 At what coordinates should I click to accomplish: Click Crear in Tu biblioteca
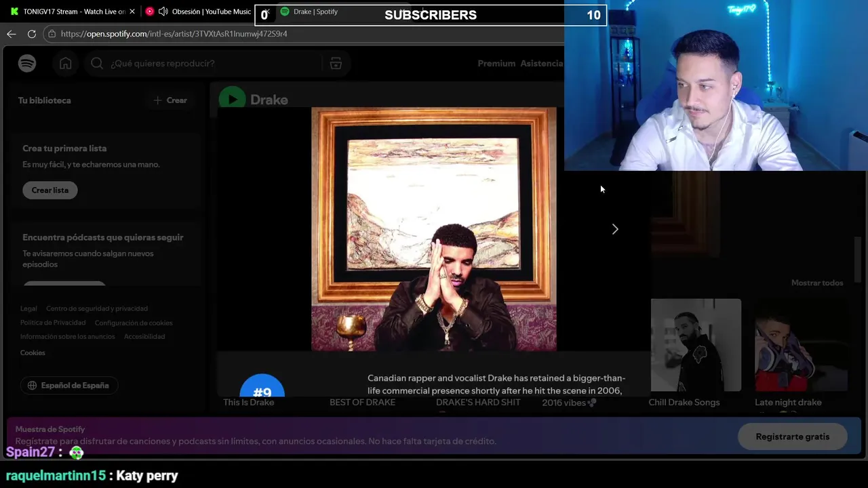tap(170, 100)
